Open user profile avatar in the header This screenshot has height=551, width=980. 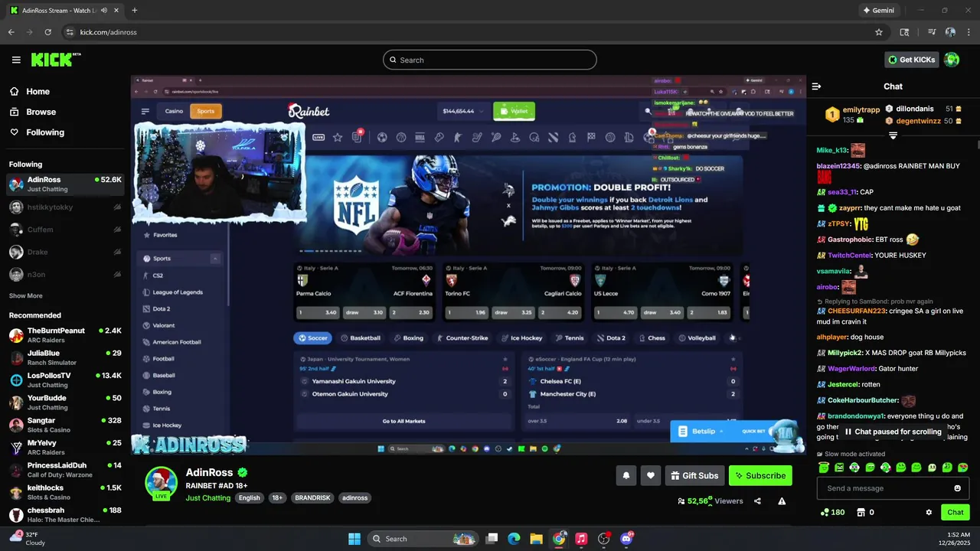952,60
